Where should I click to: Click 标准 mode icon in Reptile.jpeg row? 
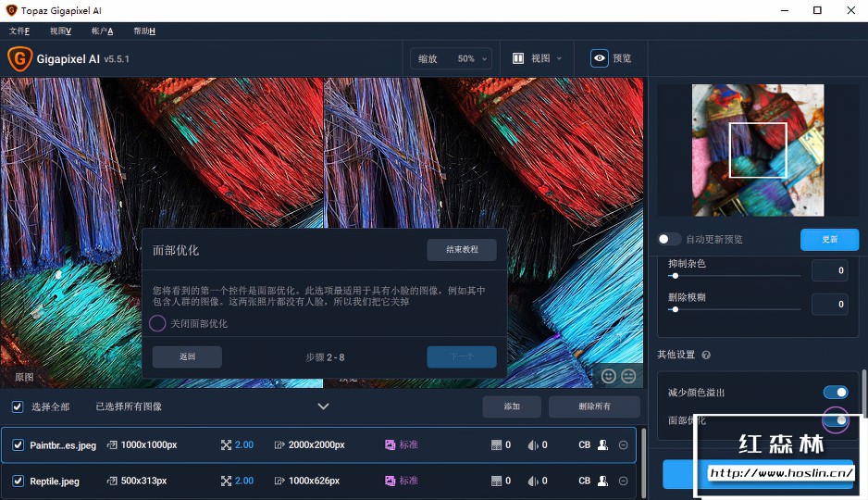pyautogui.click(x=391, y=481)
